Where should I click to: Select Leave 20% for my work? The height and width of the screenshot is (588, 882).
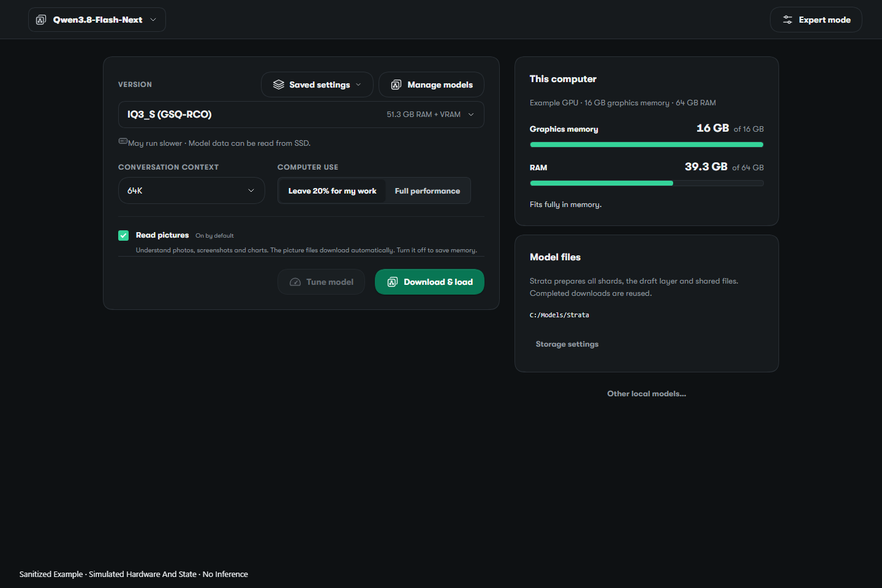(x=333, y=191)
